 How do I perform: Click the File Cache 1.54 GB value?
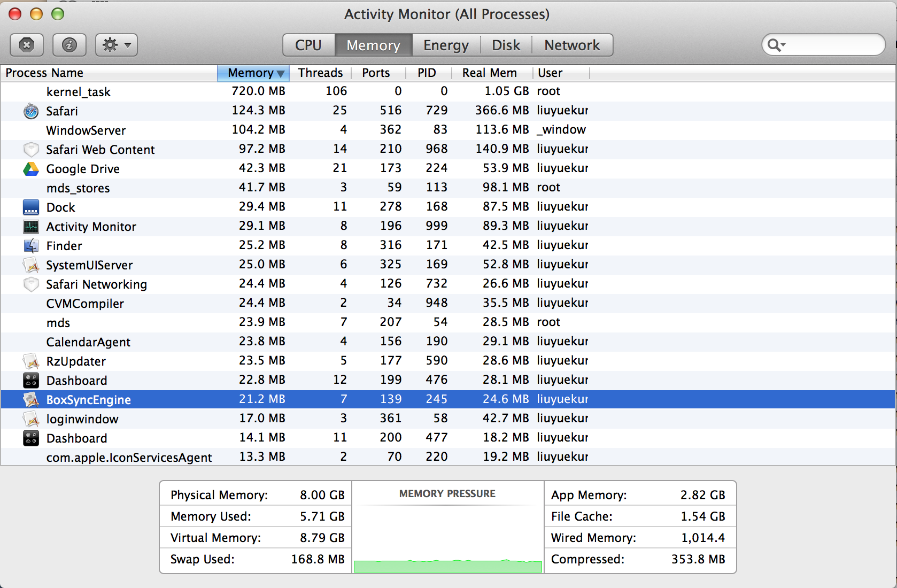pos(703,516)
